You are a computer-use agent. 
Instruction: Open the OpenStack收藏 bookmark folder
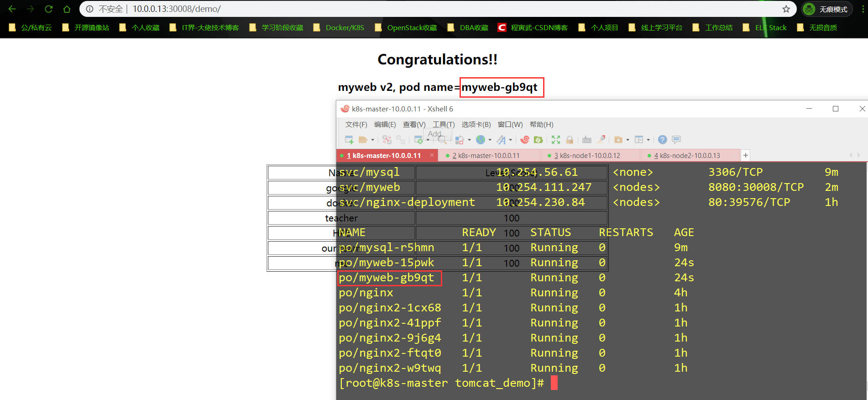point(406,27)
